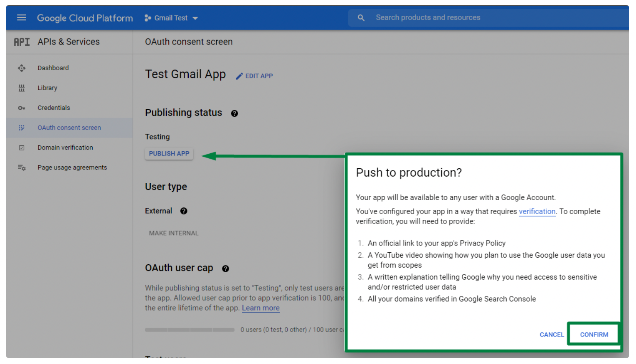Click the Credentials key icon
Viewport: 636px width, 364px height.
click(22, 108)
